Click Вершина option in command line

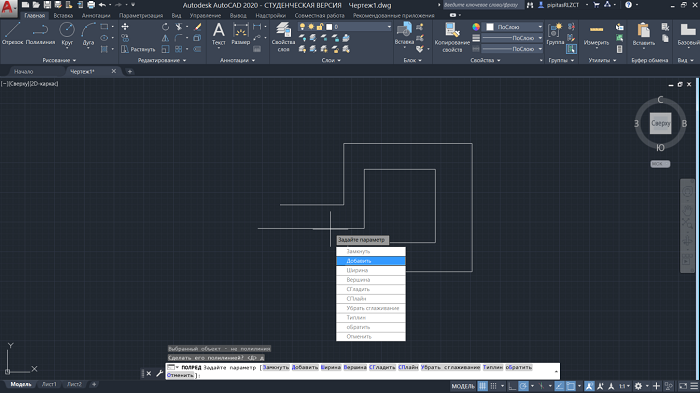355,367
